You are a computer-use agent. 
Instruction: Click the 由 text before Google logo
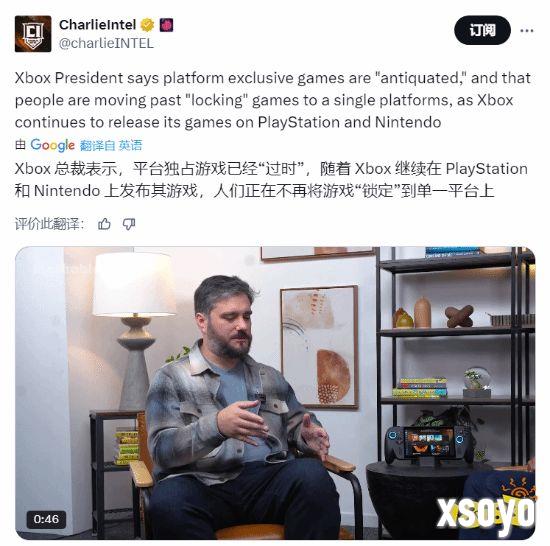pyautogui.click(x=20, y=145)
